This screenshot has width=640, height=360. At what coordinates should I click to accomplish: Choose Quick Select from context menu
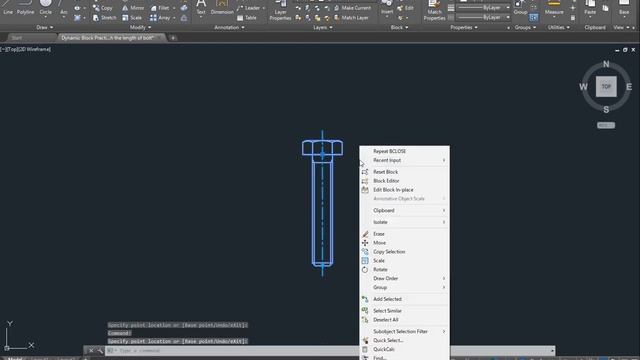point(404,340)
